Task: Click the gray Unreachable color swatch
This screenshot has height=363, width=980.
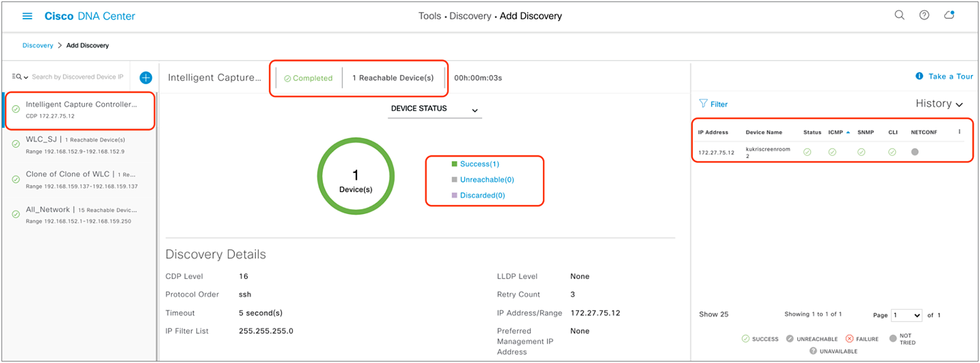Action: coord(454,180)
